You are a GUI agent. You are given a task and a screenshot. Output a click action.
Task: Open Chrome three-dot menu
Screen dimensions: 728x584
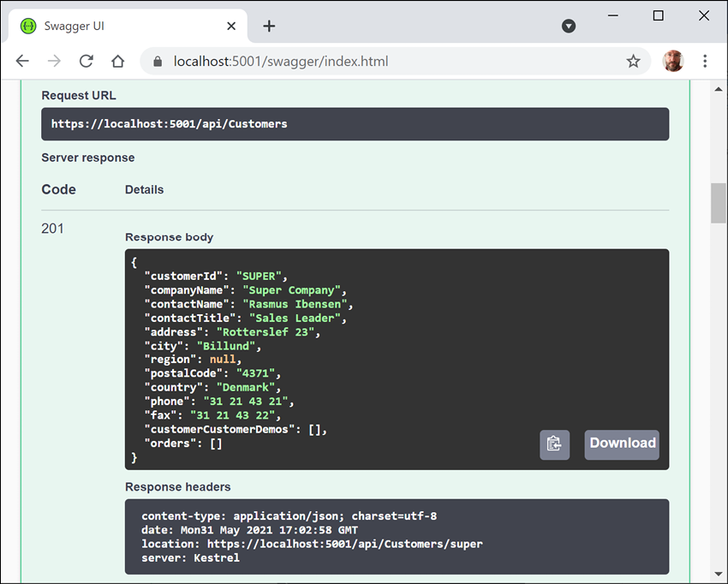(x=705, y=62)
